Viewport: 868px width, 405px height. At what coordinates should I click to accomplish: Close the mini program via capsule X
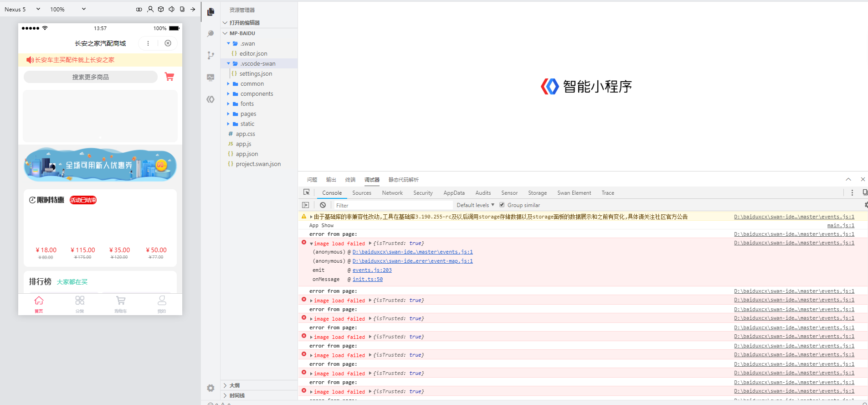[168, 43]
